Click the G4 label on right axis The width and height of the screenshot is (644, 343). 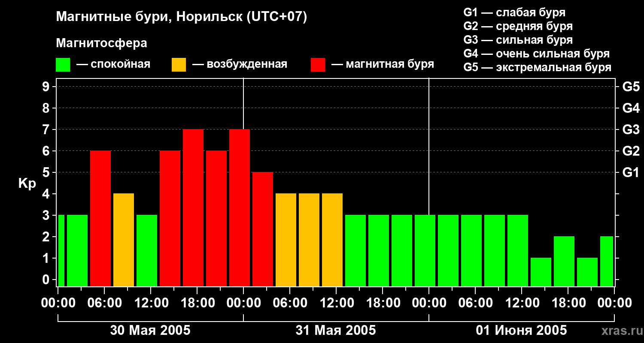[x=631, y=108]
